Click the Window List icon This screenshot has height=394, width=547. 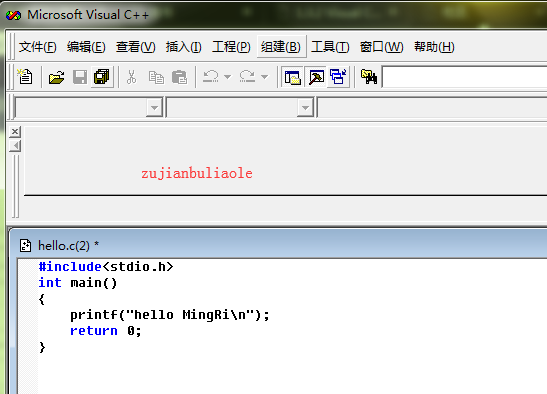pos(338,77)
